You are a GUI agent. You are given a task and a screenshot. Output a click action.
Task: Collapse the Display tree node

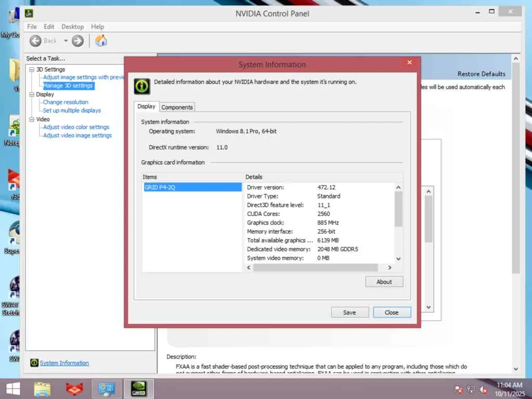[32, 95]
